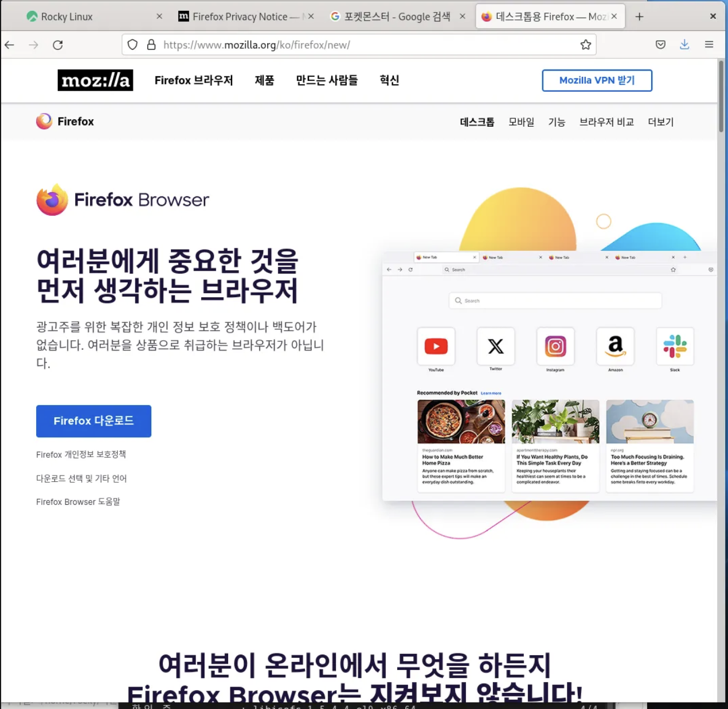Expand the 더보기 menu
The height and width of the screenshot is (709, 728).
coord(660,122)
